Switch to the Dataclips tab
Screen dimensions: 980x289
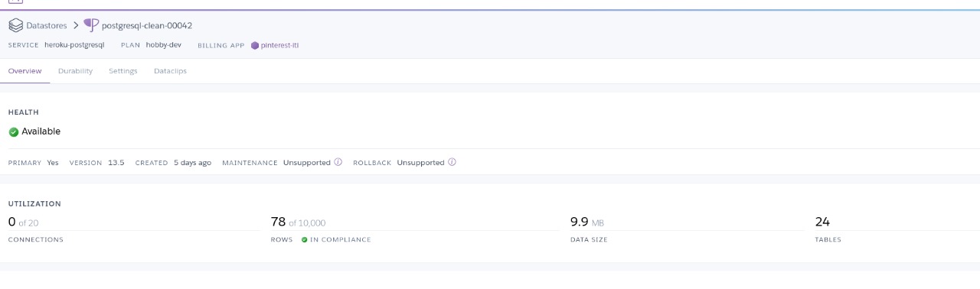[x=170, y=71]
